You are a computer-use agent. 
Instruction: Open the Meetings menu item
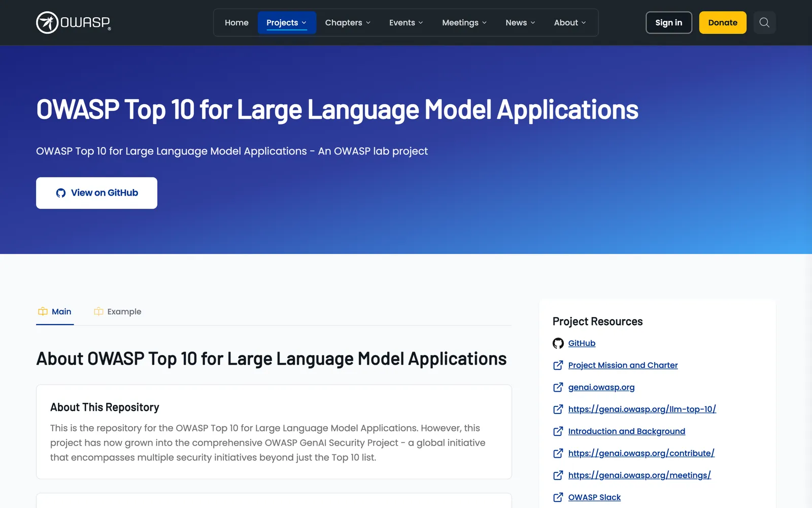coord(464,23)
